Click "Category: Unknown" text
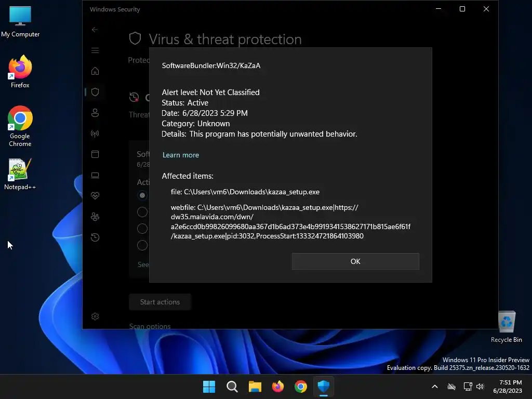The image size is (532, 399). 196,124
